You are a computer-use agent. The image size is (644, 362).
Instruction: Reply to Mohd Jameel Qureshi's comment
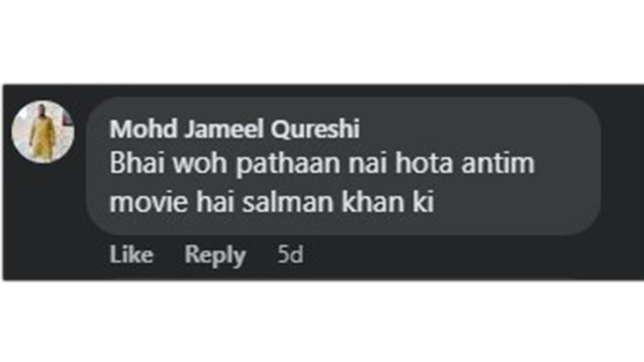tap(215, 256)
